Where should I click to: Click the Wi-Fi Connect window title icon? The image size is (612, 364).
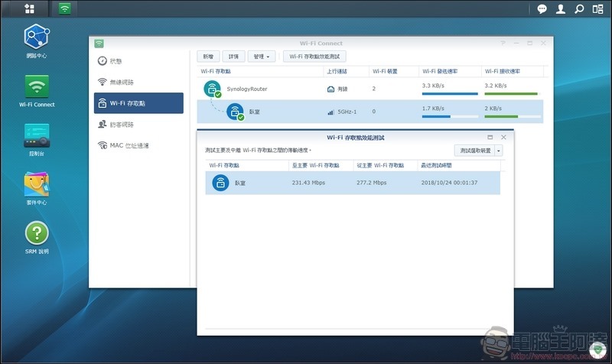point(99,44)
